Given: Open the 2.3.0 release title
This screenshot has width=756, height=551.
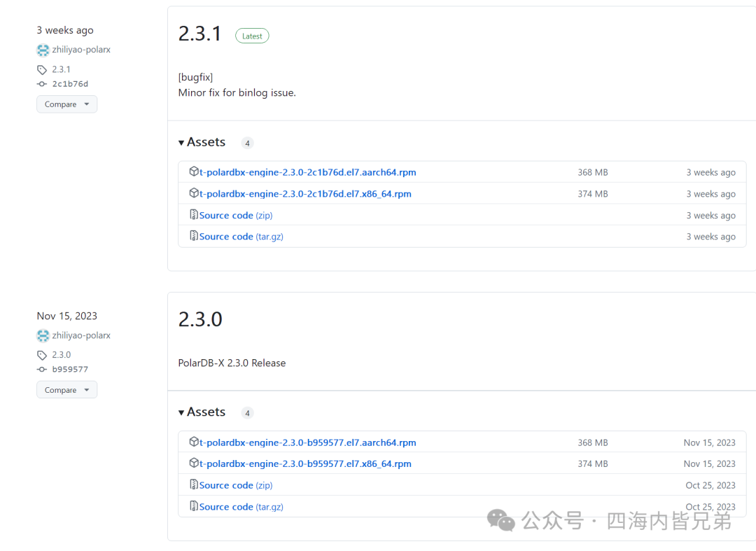Looking at the screenshot, I should pos(200,319).
